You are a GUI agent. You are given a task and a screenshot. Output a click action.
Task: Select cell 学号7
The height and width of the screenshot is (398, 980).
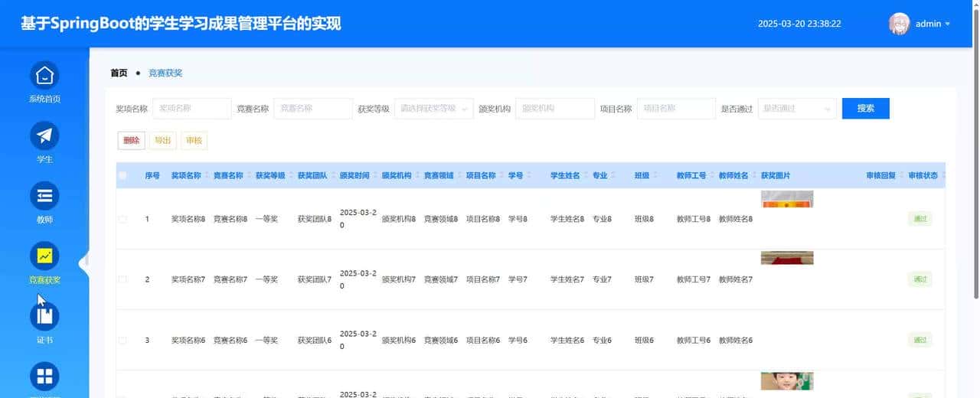518,279
